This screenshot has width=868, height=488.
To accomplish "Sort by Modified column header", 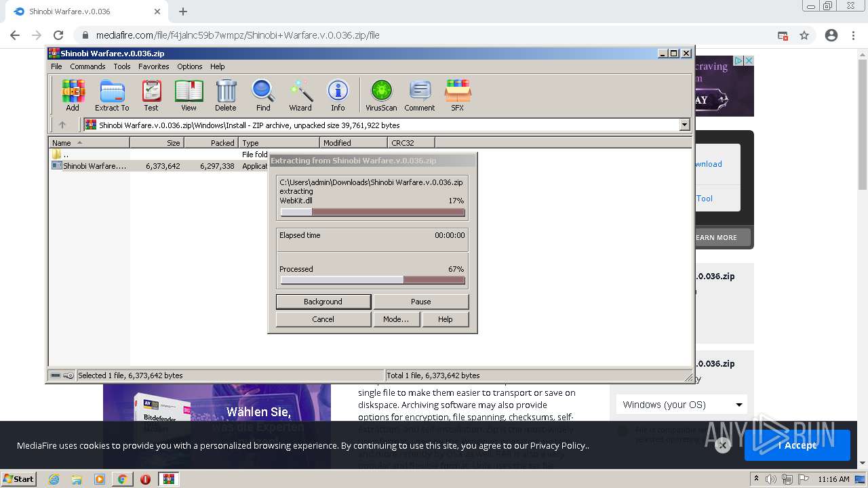I will (x=353, y=142).
